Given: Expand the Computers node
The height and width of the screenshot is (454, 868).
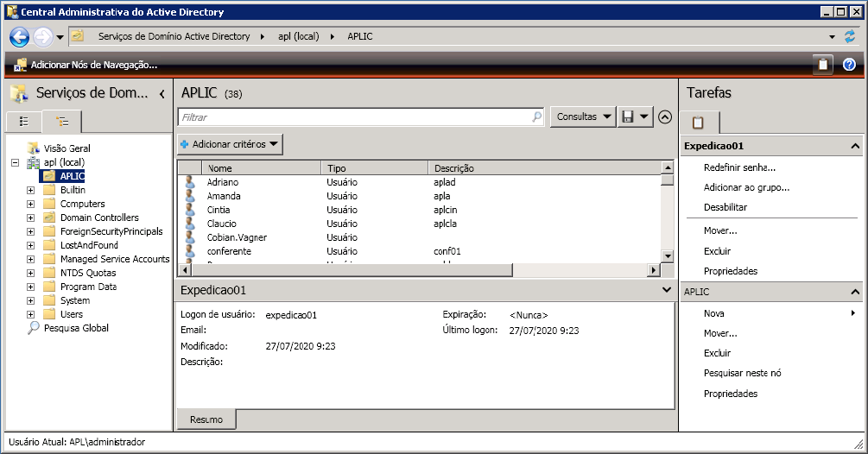Looking at the screenshot, I should [x=30, y=204].
